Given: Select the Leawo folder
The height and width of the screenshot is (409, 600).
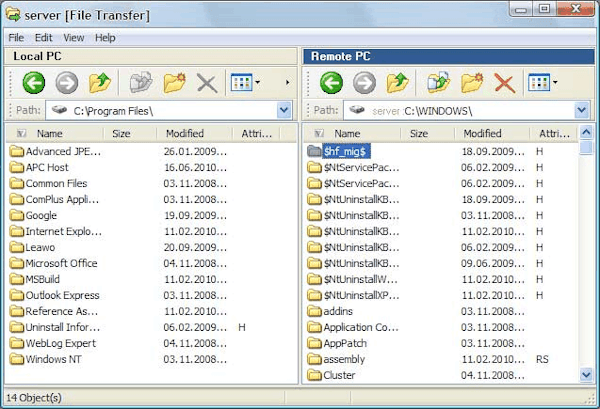Looking at the screenshot, I should 40,248.
